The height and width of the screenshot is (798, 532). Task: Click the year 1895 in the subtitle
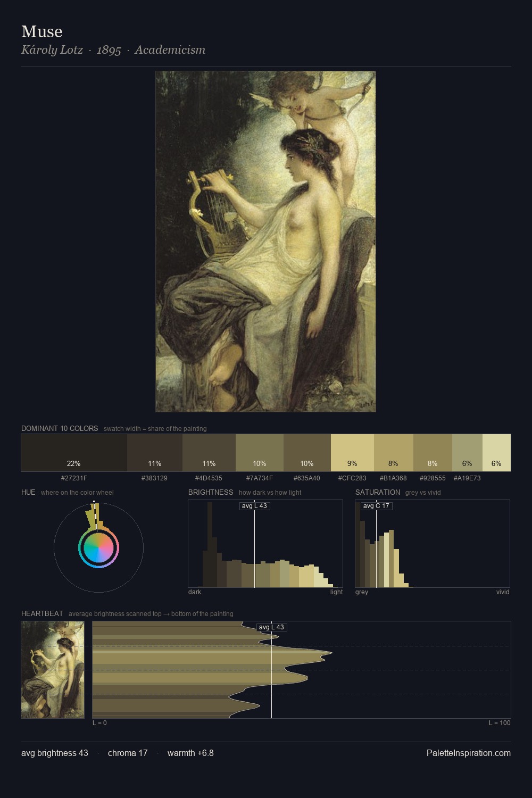(x=109, y=50)
